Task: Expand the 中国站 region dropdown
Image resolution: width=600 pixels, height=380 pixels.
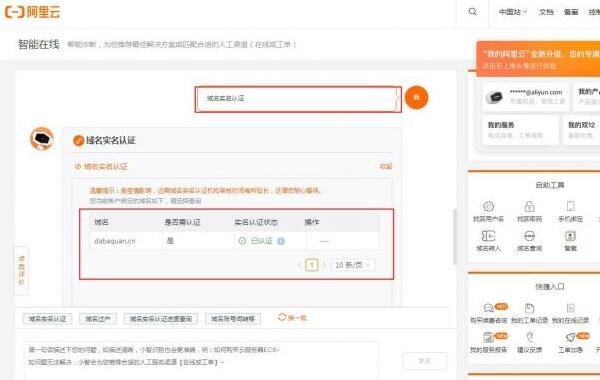Action: point(513,12)
